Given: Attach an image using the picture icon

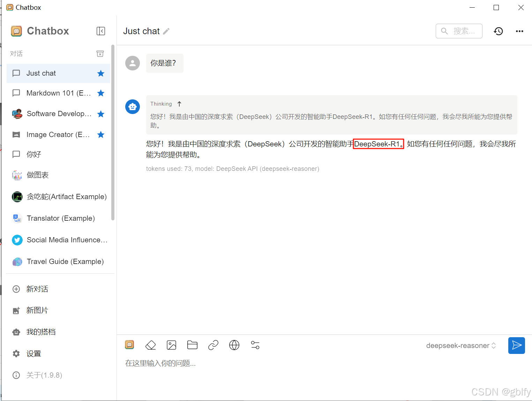Looking at the screenshot, I should [x=171, y=345].
